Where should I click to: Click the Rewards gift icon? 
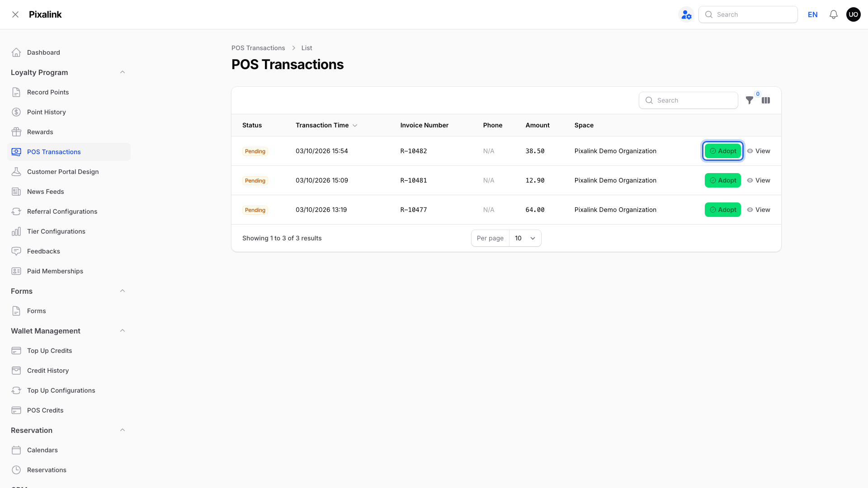pos(16,132)
